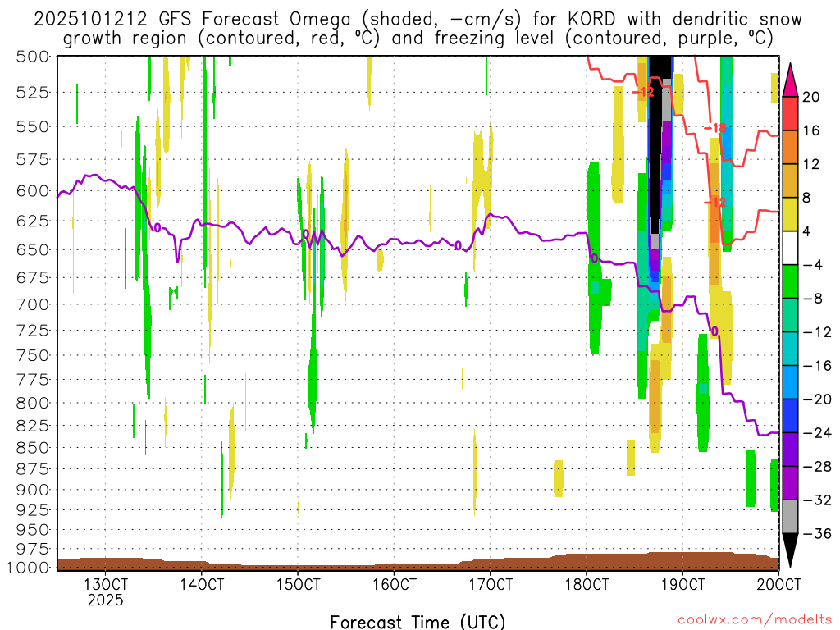Click the white -4 to 4 colorbar segment

pos(790,248)
